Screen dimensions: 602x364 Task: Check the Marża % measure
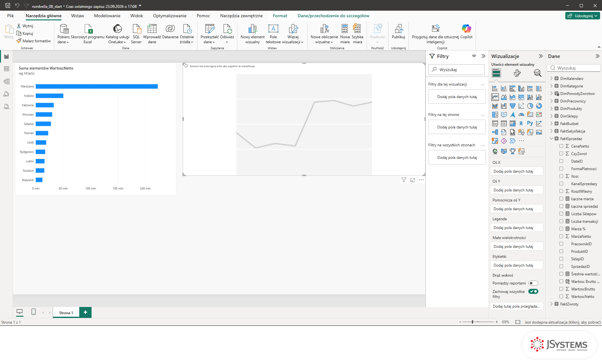[561, 229]
